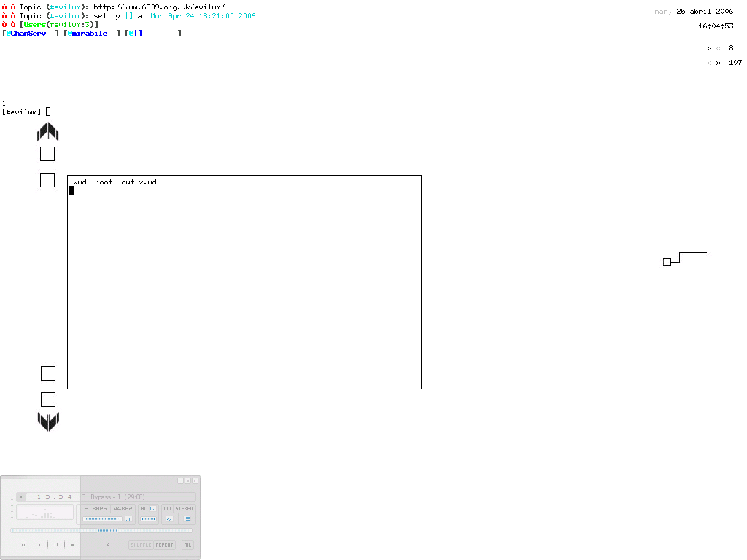
Task: Open the playlist list icon
Action: click(x=187, y=519)
